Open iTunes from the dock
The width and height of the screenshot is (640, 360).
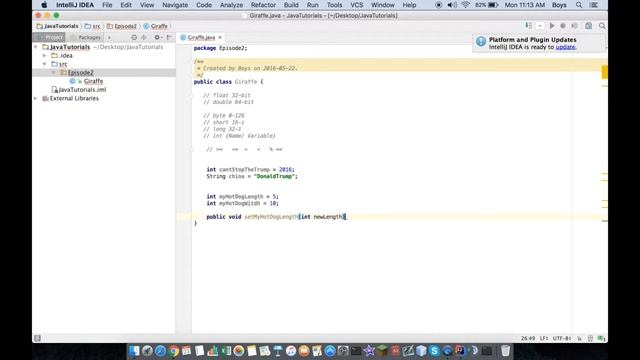click(291, 351)
